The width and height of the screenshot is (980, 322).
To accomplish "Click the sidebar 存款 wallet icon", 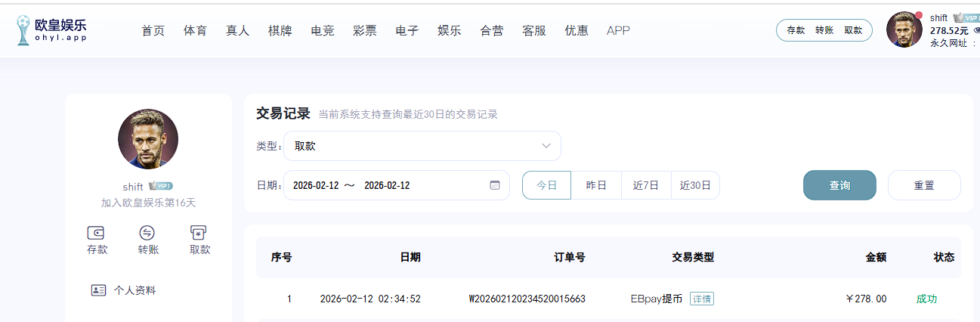I will pos(97,233).
